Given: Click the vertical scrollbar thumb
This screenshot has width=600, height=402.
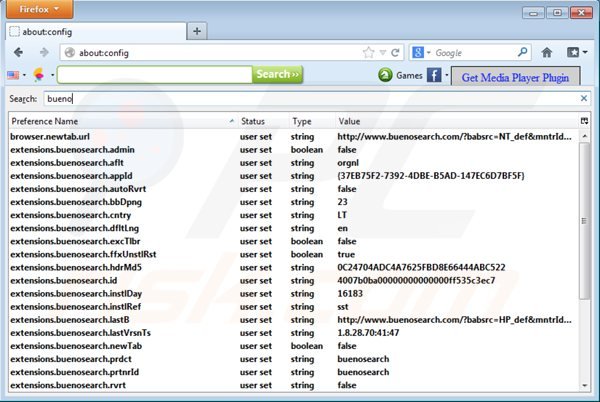Looking at the screenshot, I should coord(584,221).
